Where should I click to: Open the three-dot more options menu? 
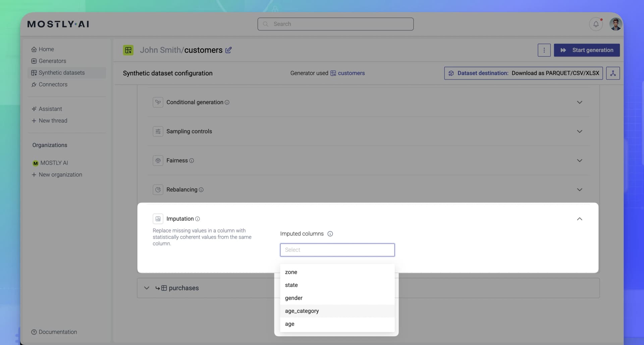tap(544, 50)
